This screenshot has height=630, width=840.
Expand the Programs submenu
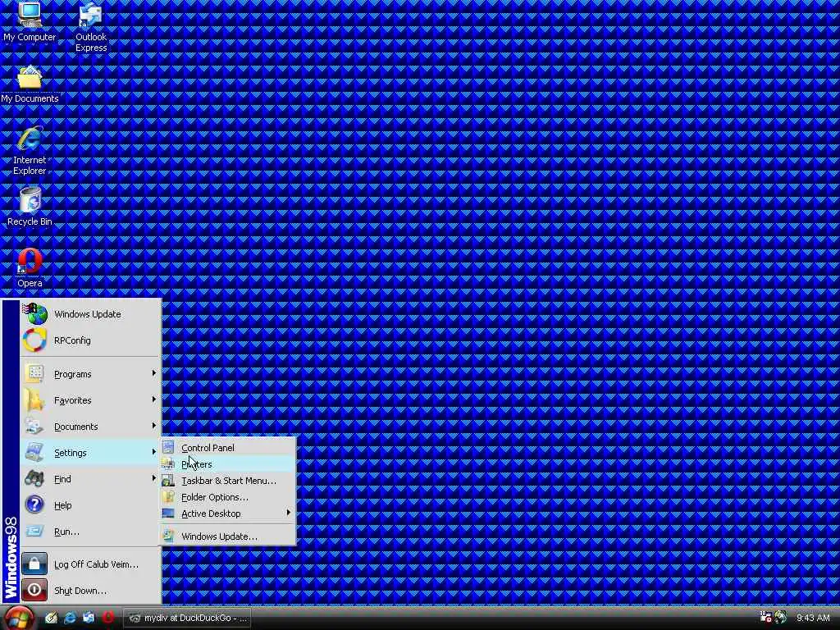pyautogui.click(x=90, y=374)
